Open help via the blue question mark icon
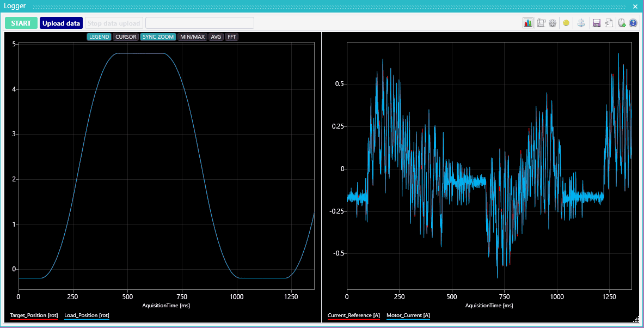 [x=633, y=23]
